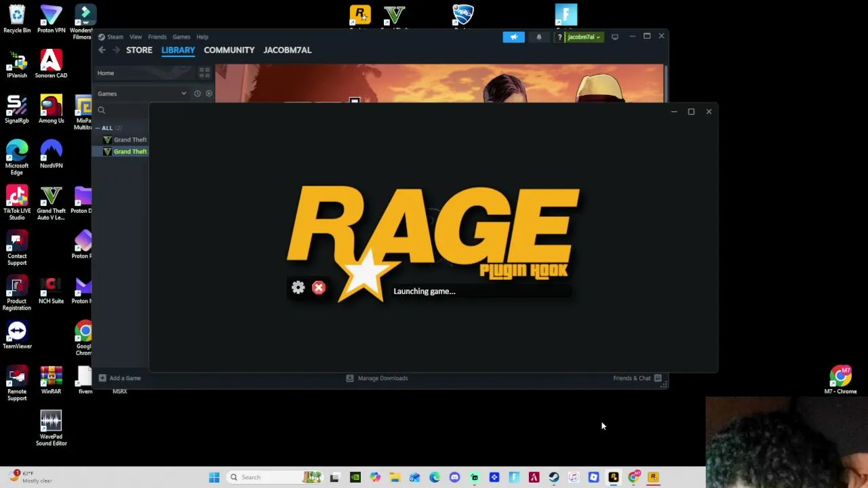Switch to Steam LIBRARY tab
868x488 pixels.
pos(178,50)
